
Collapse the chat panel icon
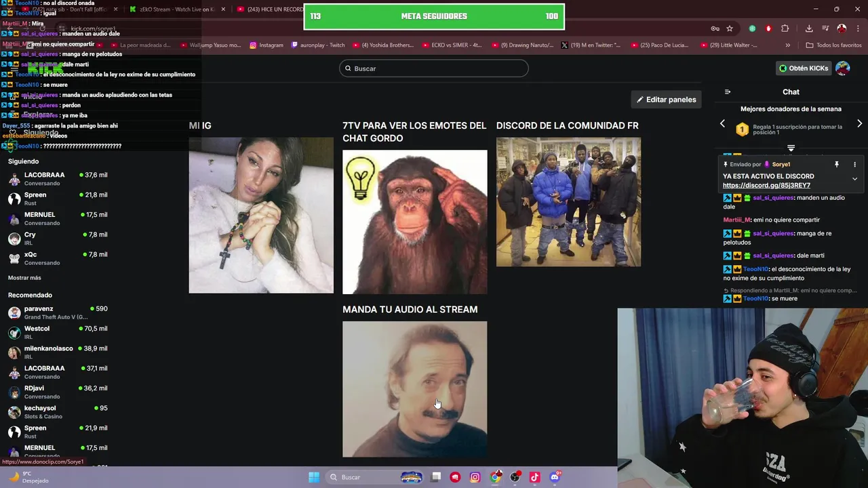coord(728,92)
